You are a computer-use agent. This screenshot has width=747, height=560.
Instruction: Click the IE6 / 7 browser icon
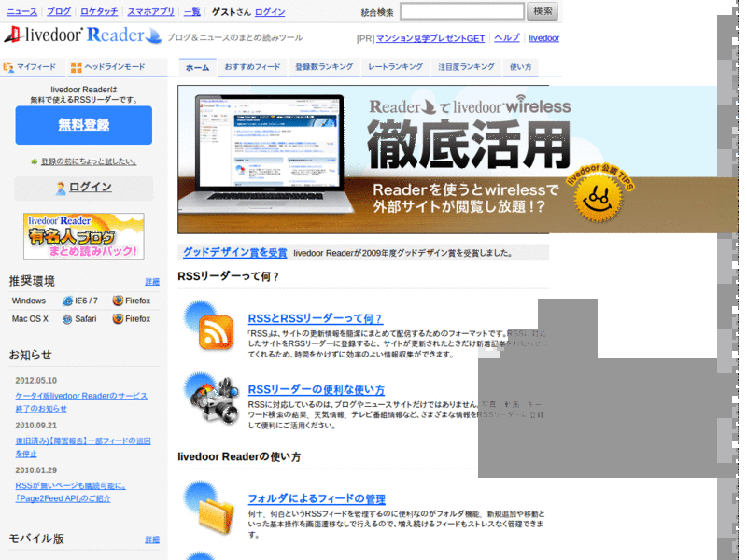pyautogui.click(x=67, y=301)
